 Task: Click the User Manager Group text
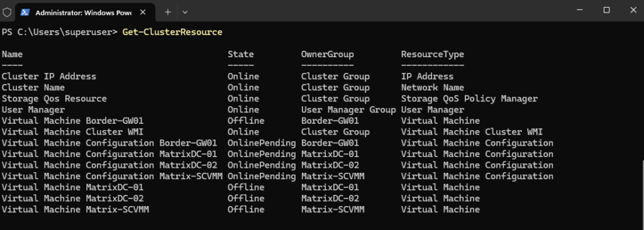348,110
